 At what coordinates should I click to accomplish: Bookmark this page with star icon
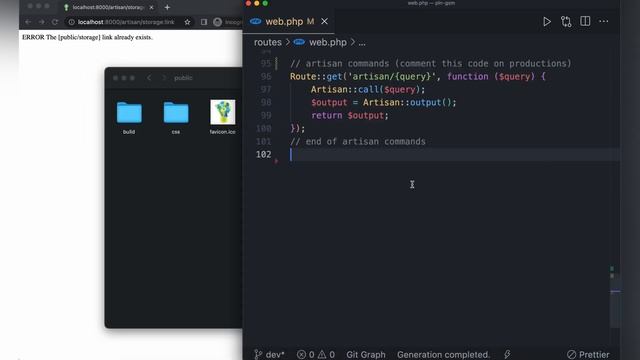point(187,22)
